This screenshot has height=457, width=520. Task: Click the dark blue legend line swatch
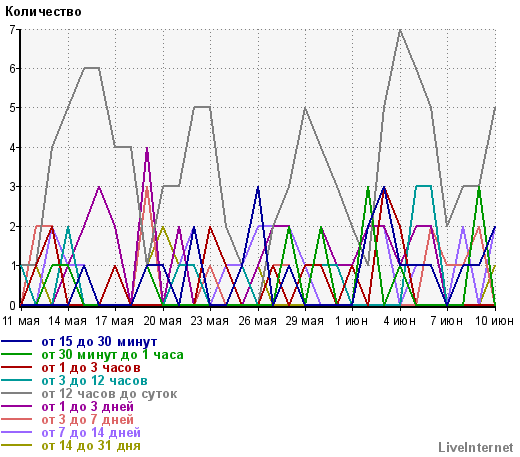17,341
